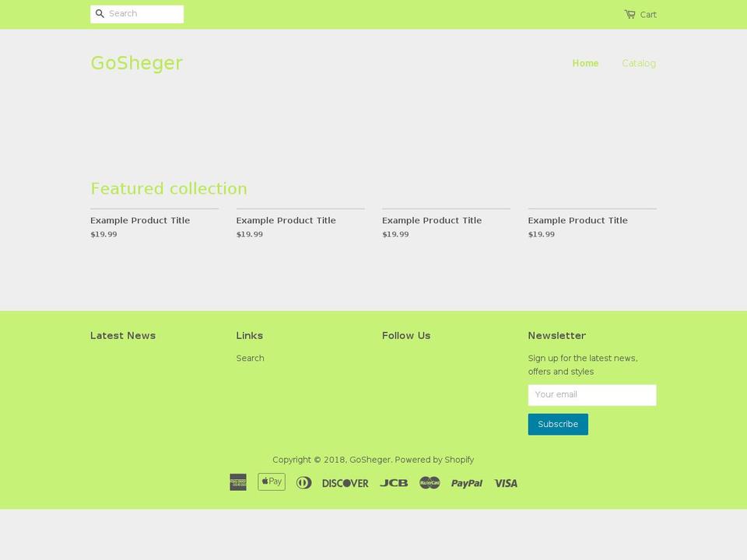
Task: Click the Discover payment icon
Action: 345,483
